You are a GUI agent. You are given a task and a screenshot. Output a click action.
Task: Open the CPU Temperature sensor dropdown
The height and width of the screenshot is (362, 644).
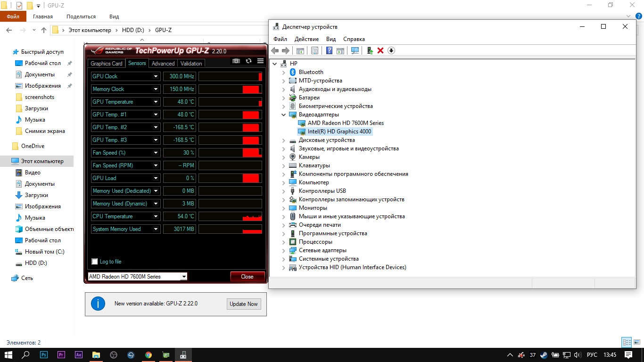point(156,216)
